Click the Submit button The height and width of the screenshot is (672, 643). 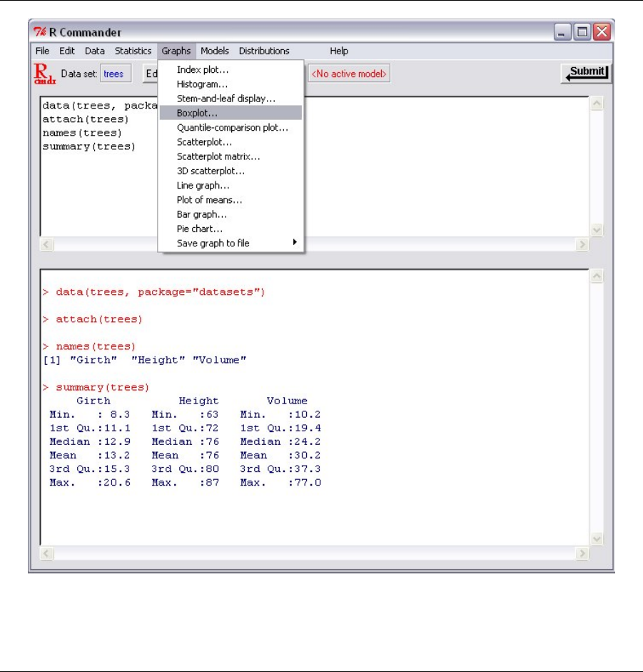(586, 73)
